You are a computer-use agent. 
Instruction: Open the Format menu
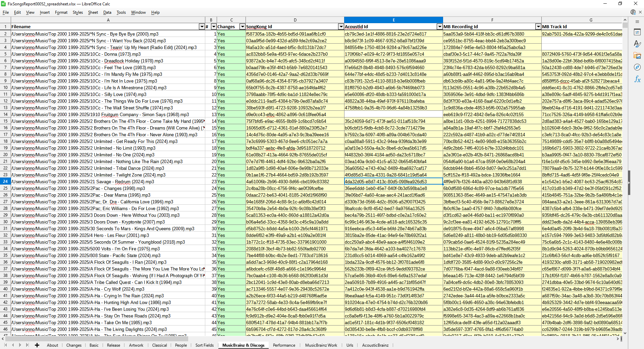61,12
